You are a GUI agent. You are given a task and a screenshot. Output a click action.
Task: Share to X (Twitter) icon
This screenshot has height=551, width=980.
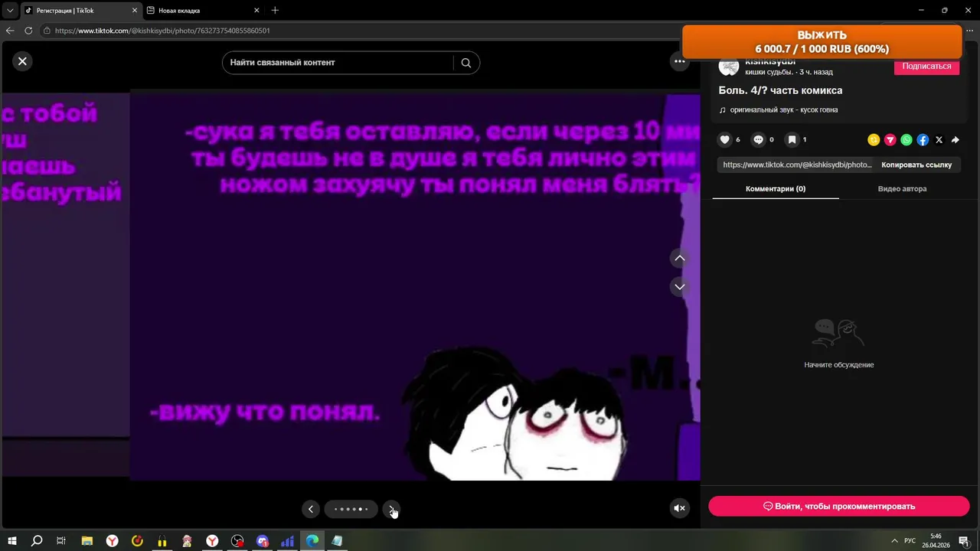tap(939, 140)
